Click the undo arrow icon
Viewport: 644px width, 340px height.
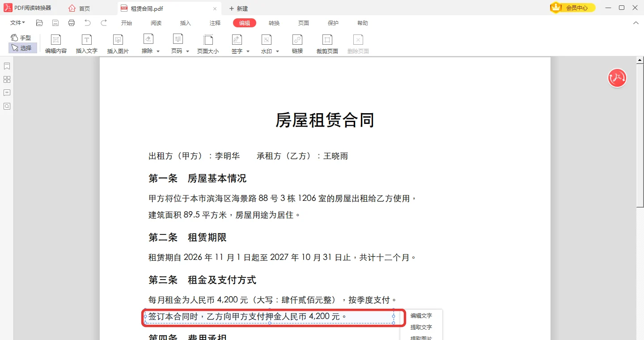pos(88,23)
